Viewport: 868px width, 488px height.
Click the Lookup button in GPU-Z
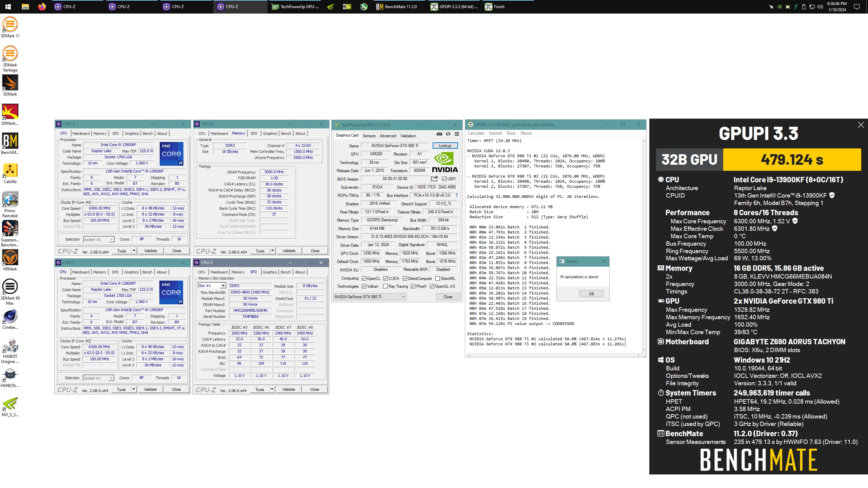(x=445, y=146)
